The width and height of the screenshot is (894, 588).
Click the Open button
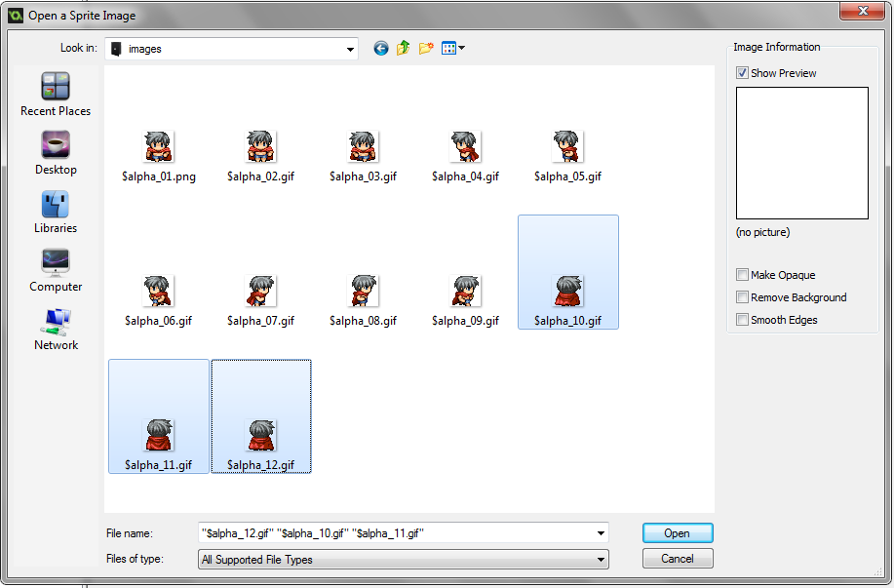(677, 532)
